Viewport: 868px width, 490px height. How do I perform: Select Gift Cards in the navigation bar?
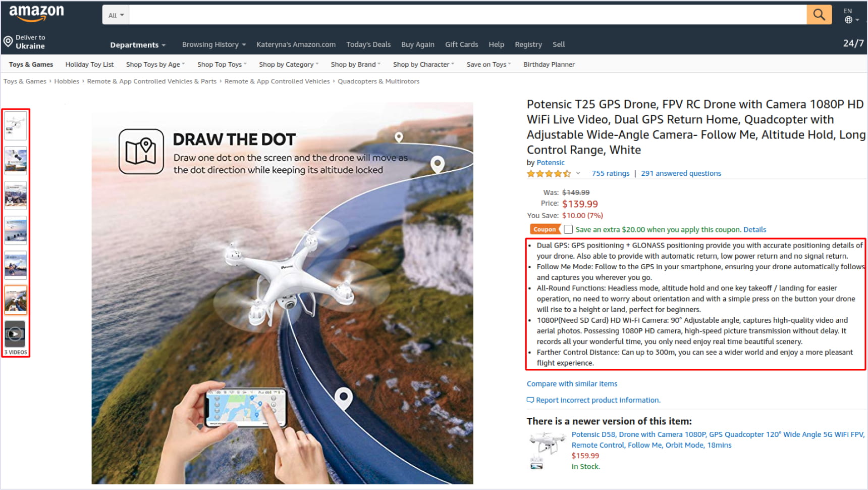coord(462,44)
